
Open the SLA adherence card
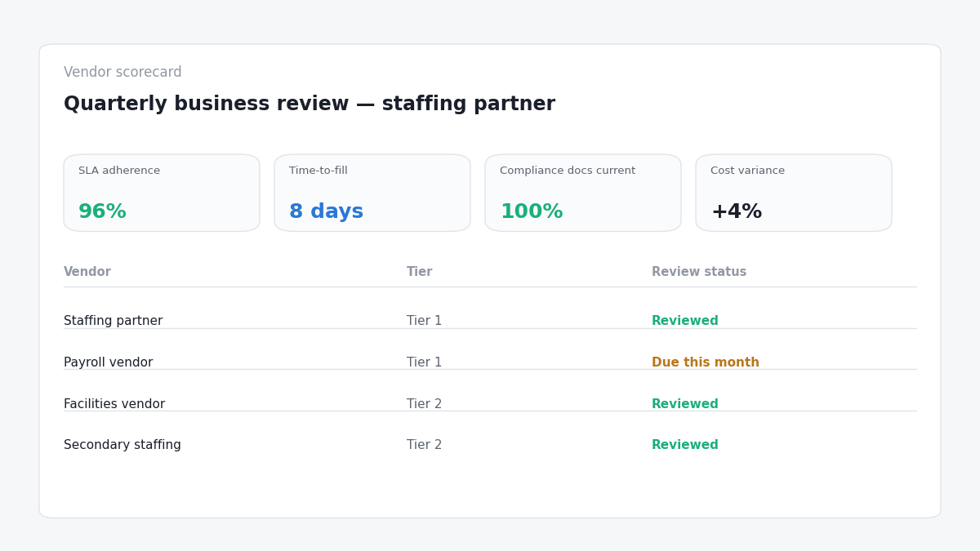[x=162, y=193]
